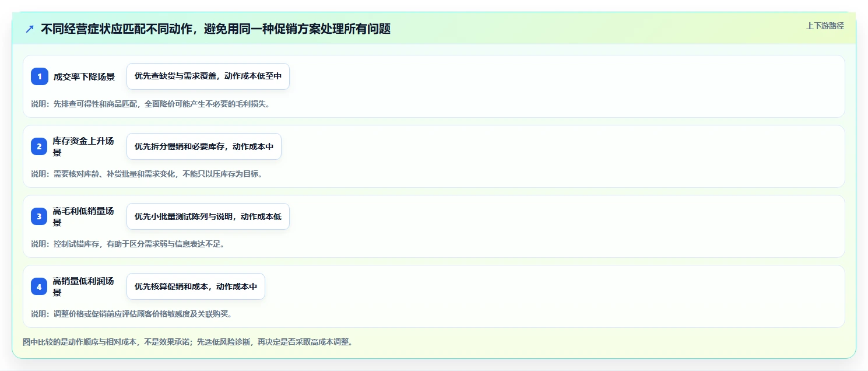Click the header title 不同经营症状应匹配不同动作
868x371 pixels.
coord(216,29)
